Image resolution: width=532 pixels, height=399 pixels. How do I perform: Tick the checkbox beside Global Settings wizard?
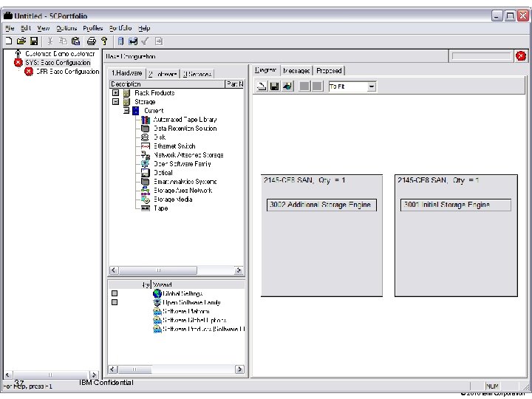(x=115, y=293)
